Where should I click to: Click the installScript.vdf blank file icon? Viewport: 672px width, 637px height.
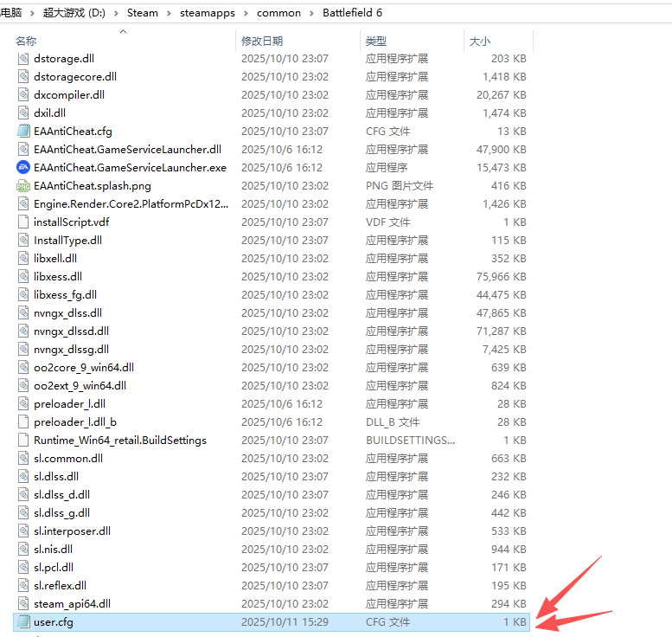tap(23, 222)
